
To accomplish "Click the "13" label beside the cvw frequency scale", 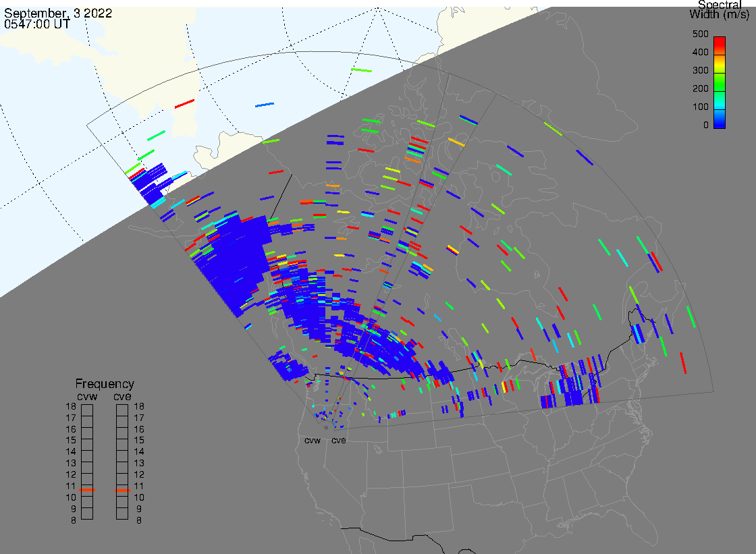I will tap(71, 464).
